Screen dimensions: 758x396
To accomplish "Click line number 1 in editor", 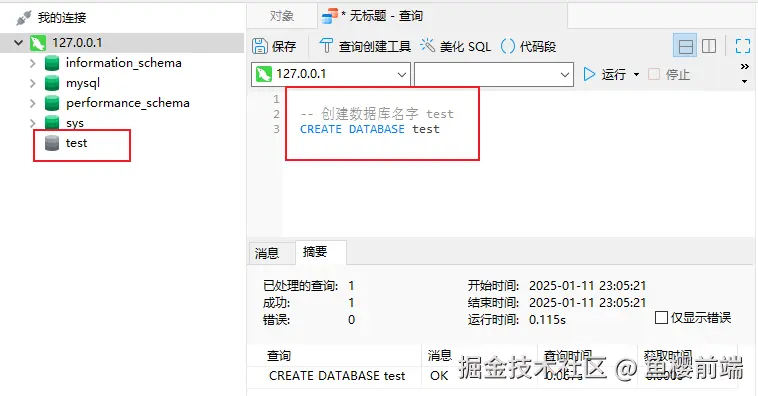I will click(276, 99).
